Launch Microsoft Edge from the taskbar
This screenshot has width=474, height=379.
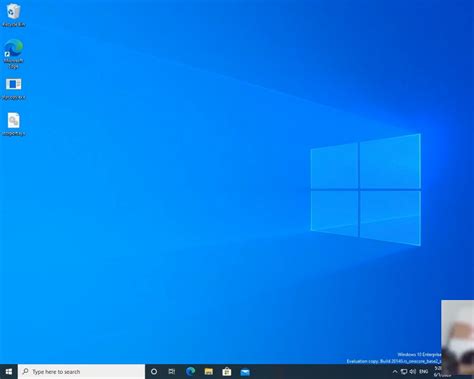click(191, 371)
